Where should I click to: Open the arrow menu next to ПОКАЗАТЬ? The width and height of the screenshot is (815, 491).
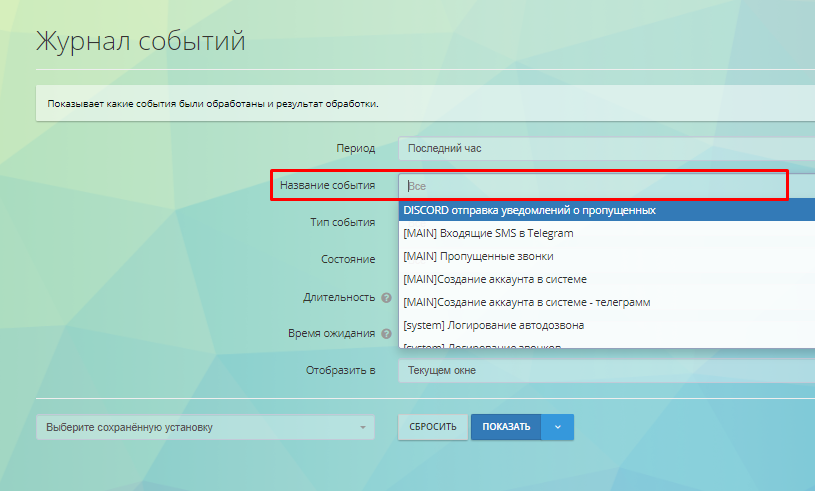(x=558, y=427)
